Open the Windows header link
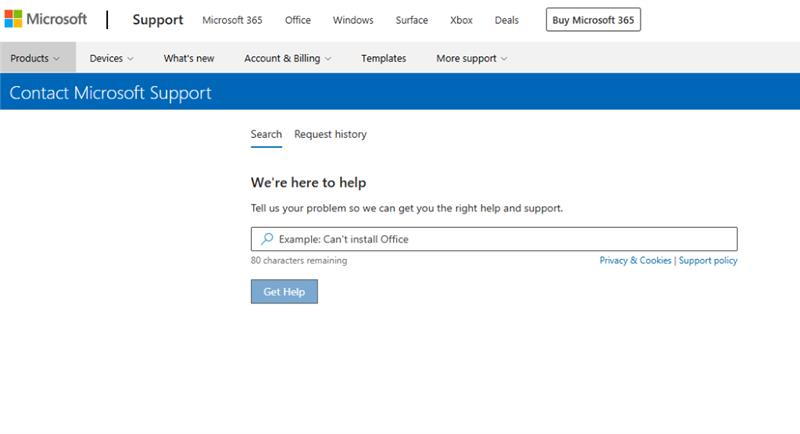This screenshot has height=434, width=800. pyautogui.click(x=353, y=20)
